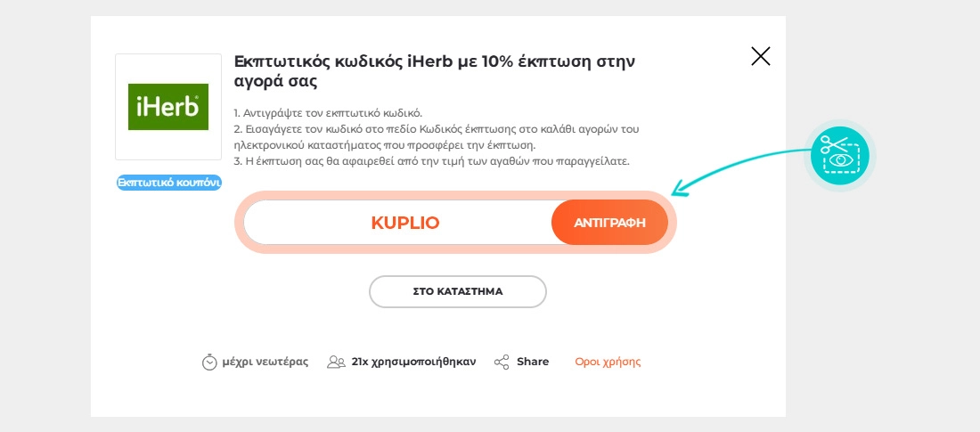Click the Share text label
Screen dimensions: 980x432
(x=533, y=362)
